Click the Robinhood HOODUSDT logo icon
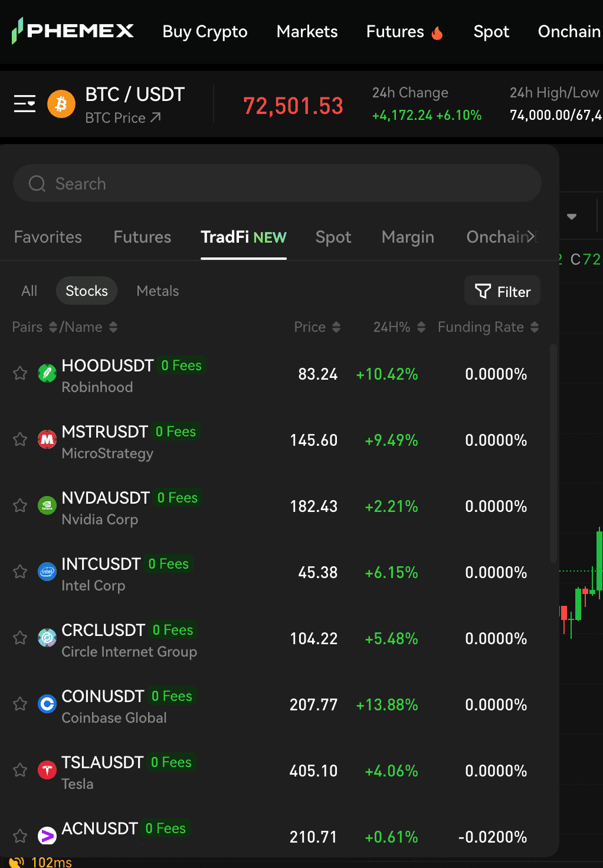Viewport: 603px width, 868px height. [47, 373]
